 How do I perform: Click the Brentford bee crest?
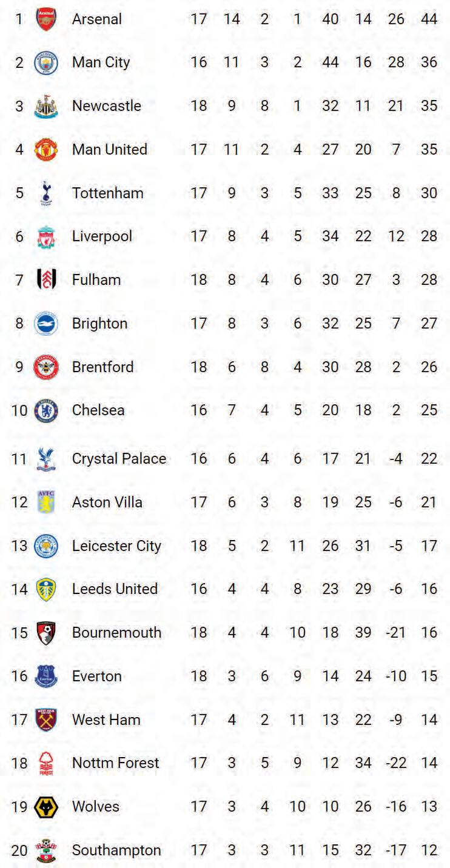tap(46, 367)
